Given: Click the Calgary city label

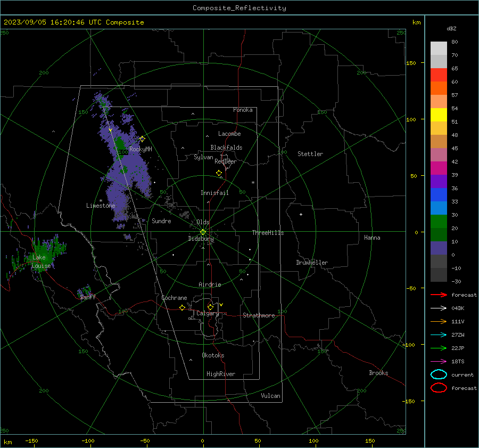Looking at the screenshot, I should 208,313.
